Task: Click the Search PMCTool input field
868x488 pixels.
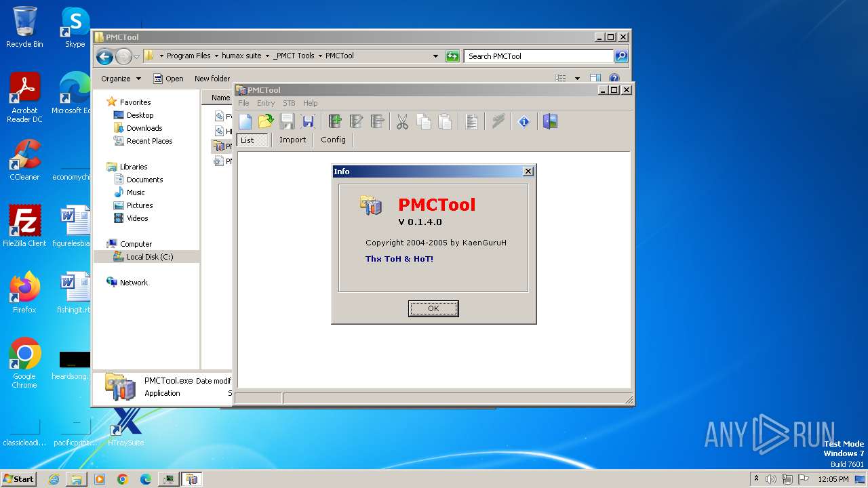Action: coord(539,56)
